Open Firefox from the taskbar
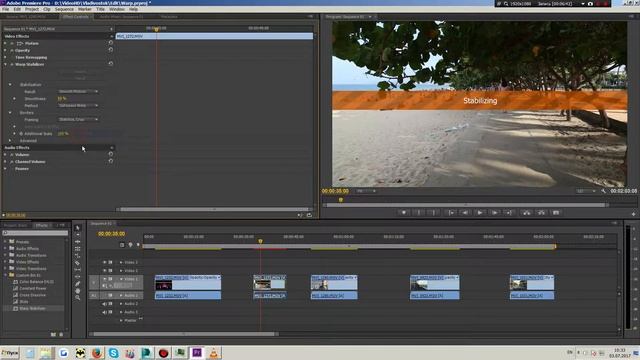The width and height of the screenshot is (640, 360). point(97,353)
